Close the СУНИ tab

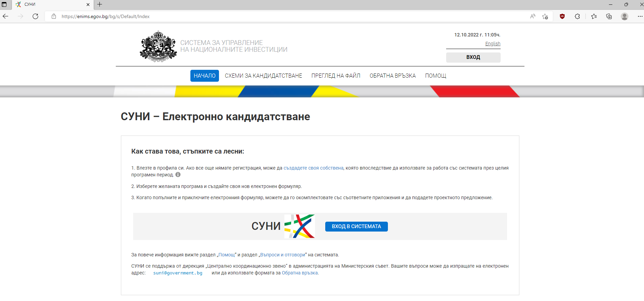88,4
